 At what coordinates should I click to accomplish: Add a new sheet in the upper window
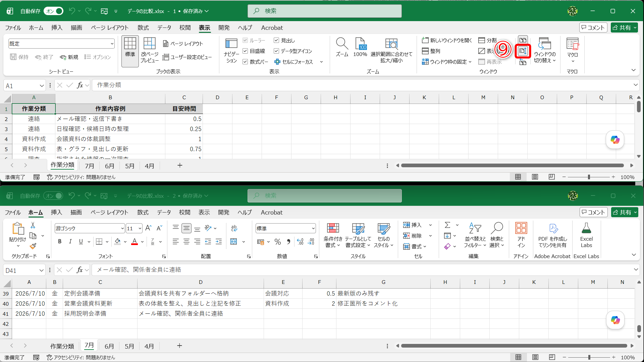pos(180,165)
